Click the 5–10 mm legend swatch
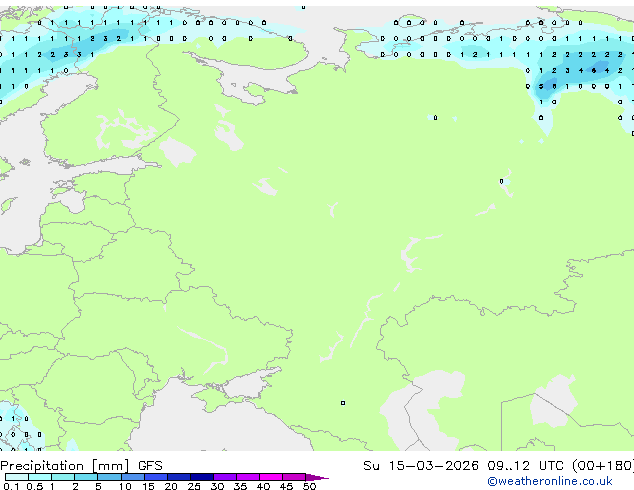Viewport: 634px width, 490px height. 110,477
